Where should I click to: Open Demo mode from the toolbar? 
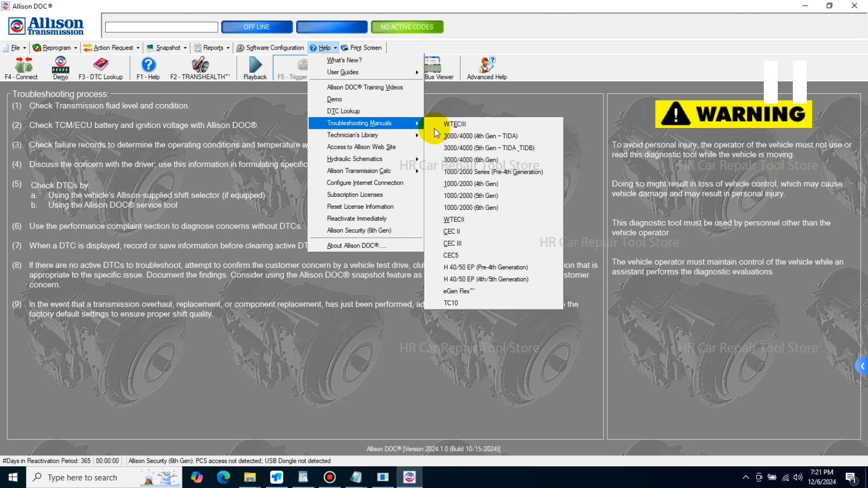click(x=60, y=68)
